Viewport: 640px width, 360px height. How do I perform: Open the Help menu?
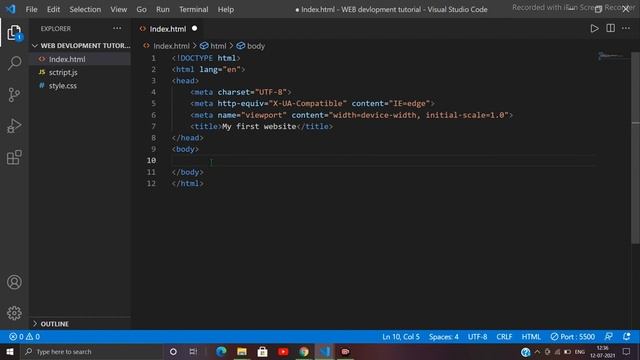click(x=225, y=9)
